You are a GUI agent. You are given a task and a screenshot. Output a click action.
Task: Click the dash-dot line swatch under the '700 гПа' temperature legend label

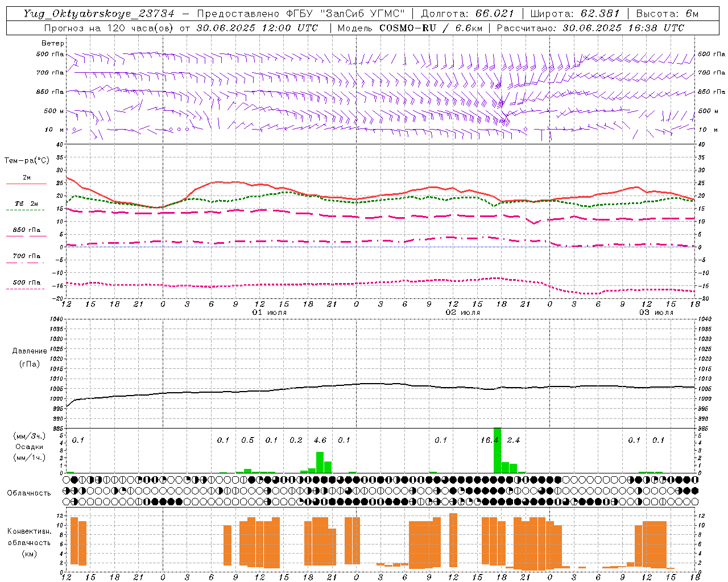(x=25, y=263)
